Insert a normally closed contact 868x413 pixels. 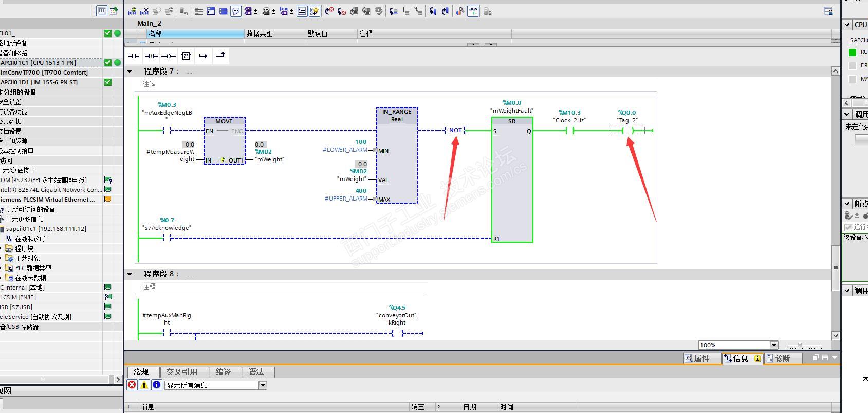(151, 56)
